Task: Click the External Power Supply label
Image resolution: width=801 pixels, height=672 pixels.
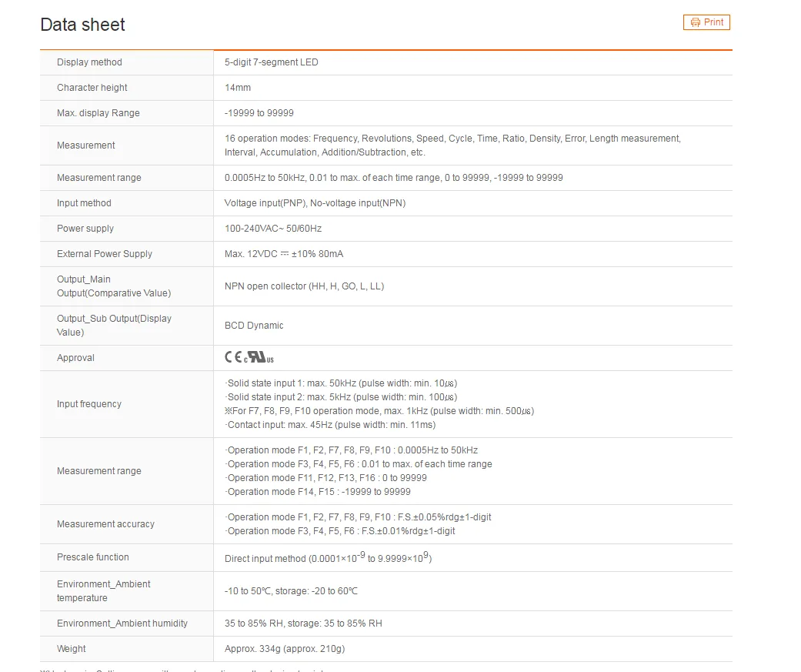Action: [104, 254]
